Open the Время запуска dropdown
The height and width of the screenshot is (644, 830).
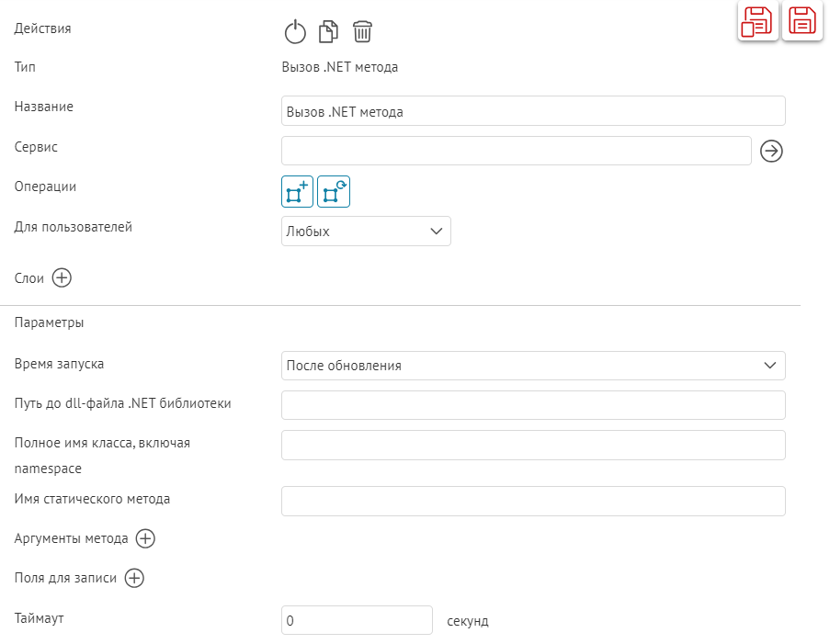pyautogui.click(x=533, y=366)
